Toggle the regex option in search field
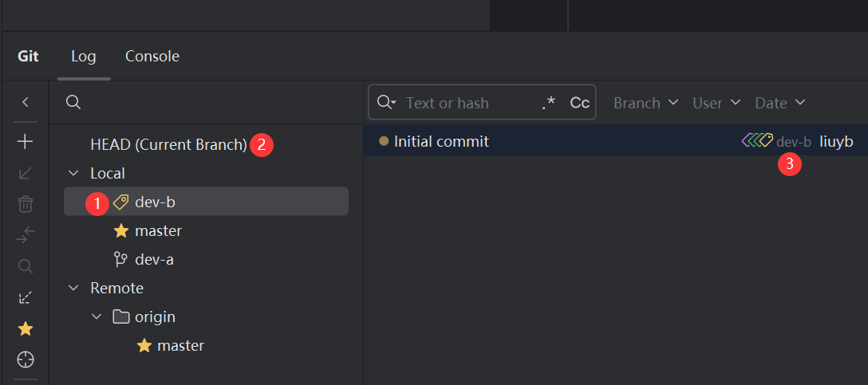 (x=548, y=103)
